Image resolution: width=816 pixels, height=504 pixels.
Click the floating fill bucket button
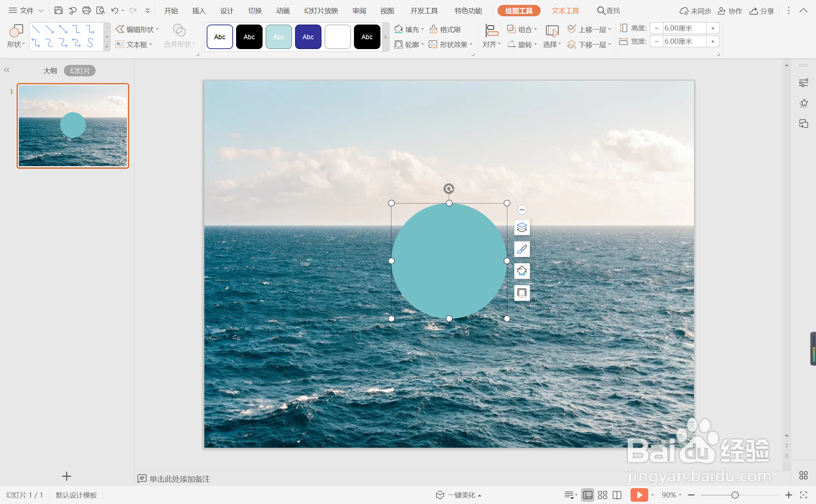(x=522, y=271)
